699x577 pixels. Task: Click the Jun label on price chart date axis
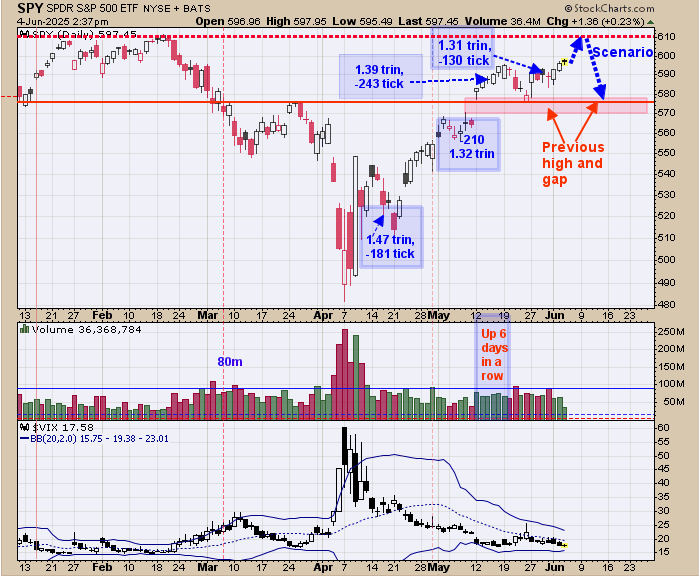coord(555,315)
